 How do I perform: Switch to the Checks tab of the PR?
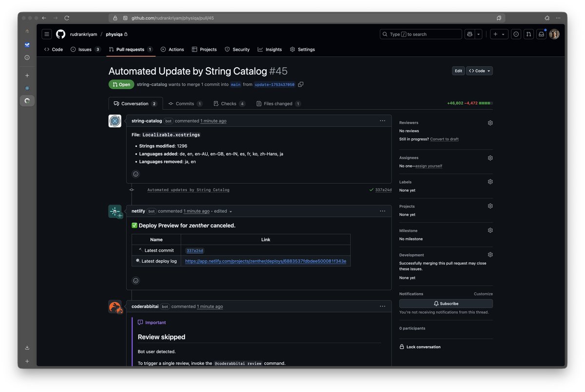[230, 104]
